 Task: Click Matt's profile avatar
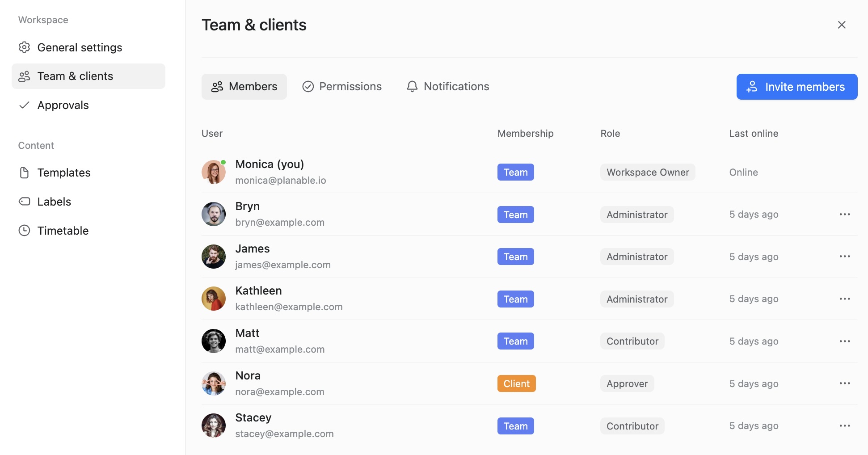214,341
